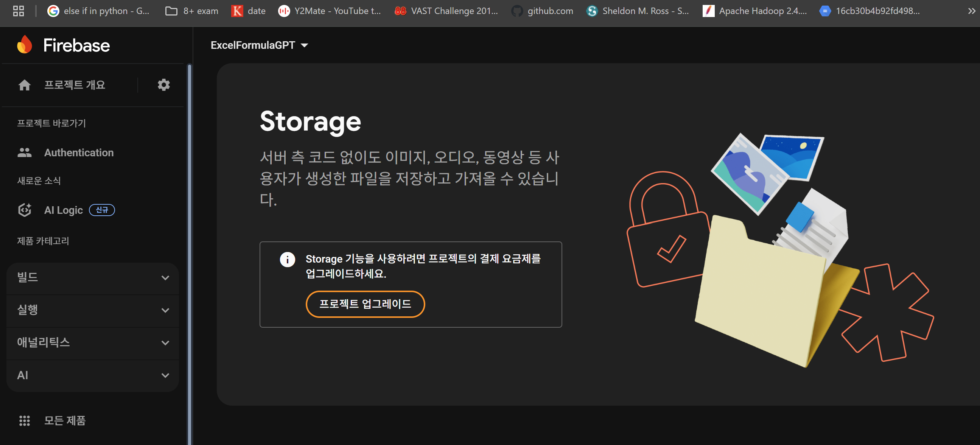Open the VAST Challenge bookmark
The image size is (980, 445).
tap(446, 11)
